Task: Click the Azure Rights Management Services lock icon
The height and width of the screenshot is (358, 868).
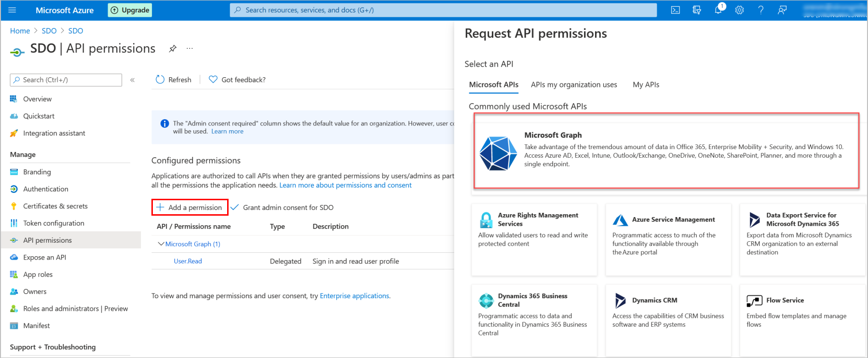Action: 486,220
